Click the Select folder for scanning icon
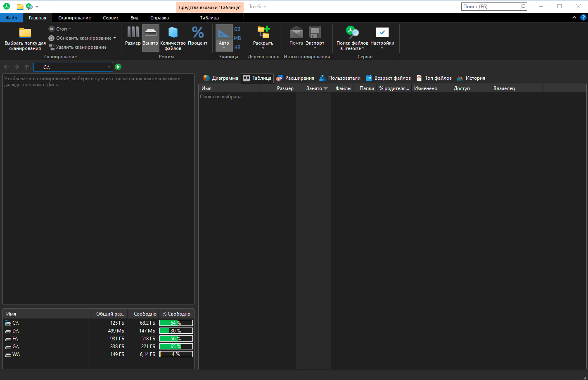The height and width of the screenshot is (380, 588). 25,33
